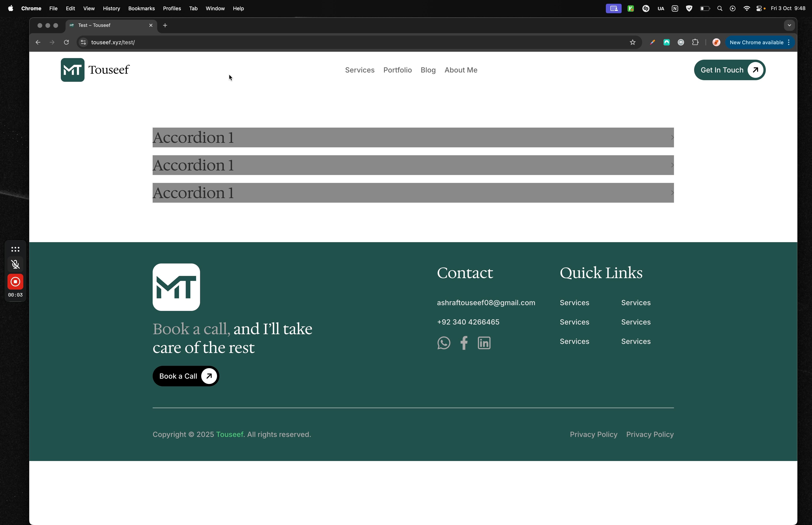Image resolution: width=812 pixels, height=525 pixels.
Task: Click site information icon in address bar
Action: click(x=83, y=42)
